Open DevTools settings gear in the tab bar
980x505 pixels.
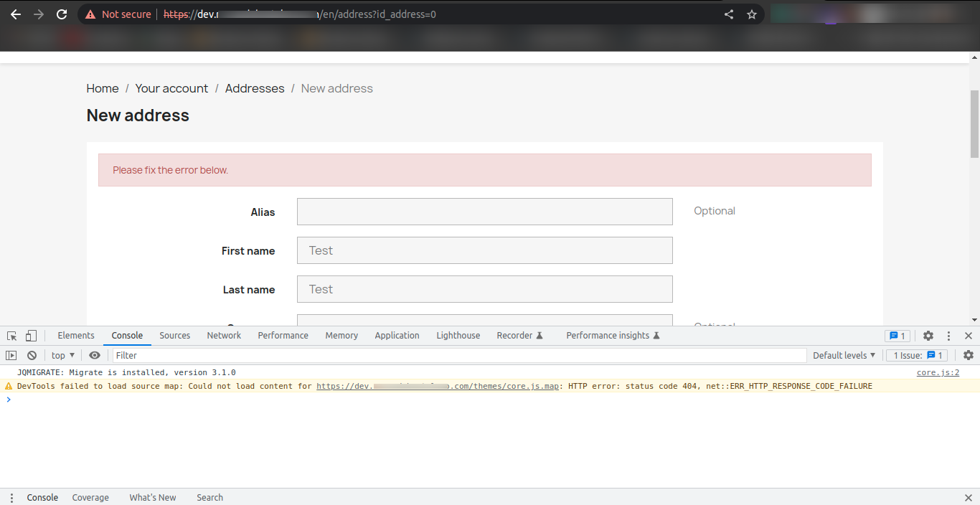coord(928,336)
